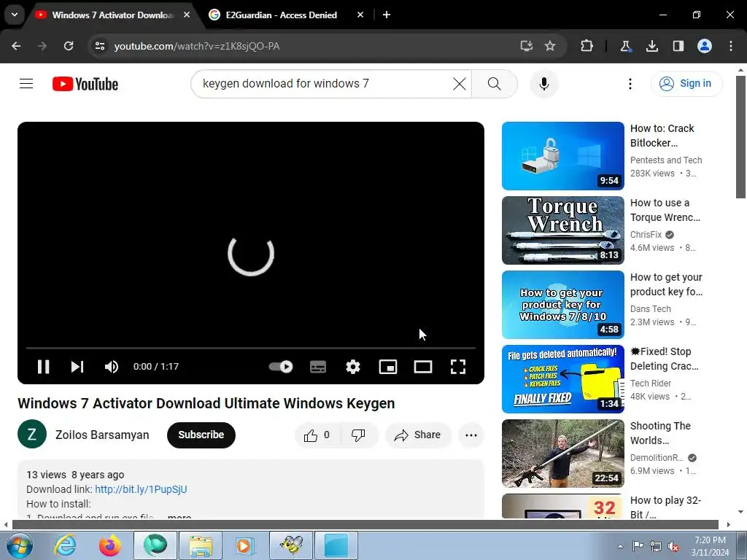
Task: Expand the description with more
Action: (x=179, y=516)
